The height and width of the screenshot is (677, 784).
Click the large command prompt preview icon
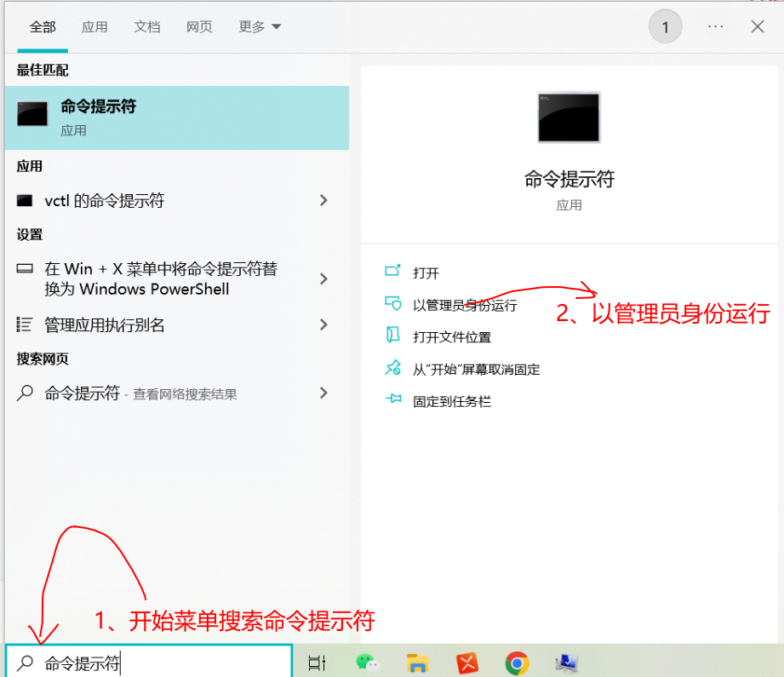click(x=569, y=118)
